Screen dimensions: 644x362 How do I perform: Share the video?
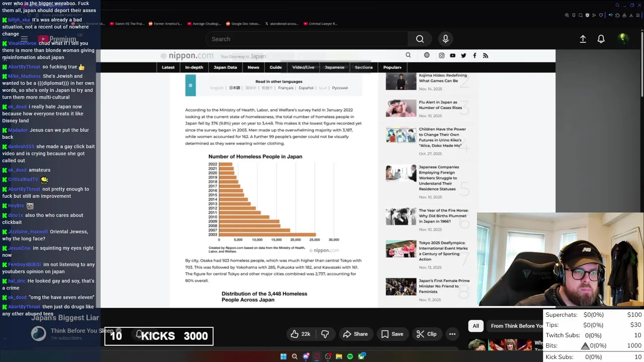(x=355, y=334)
